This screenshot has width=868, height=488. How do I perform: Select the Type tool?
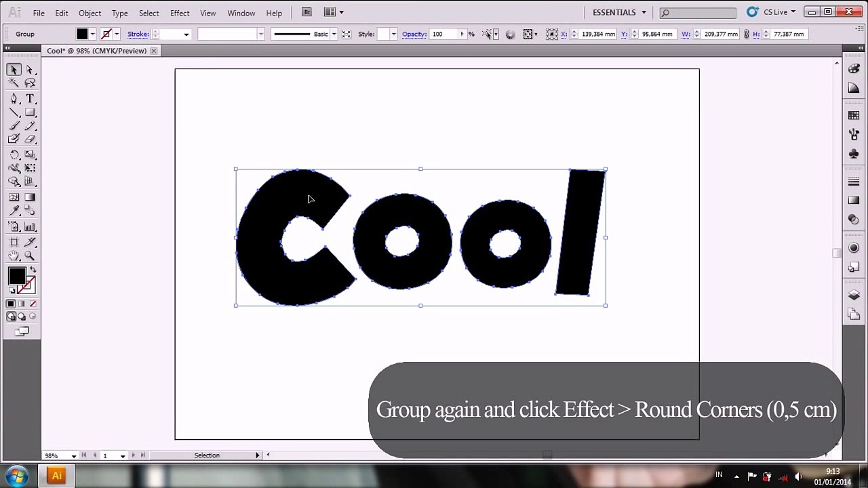[x=30, y=99]
